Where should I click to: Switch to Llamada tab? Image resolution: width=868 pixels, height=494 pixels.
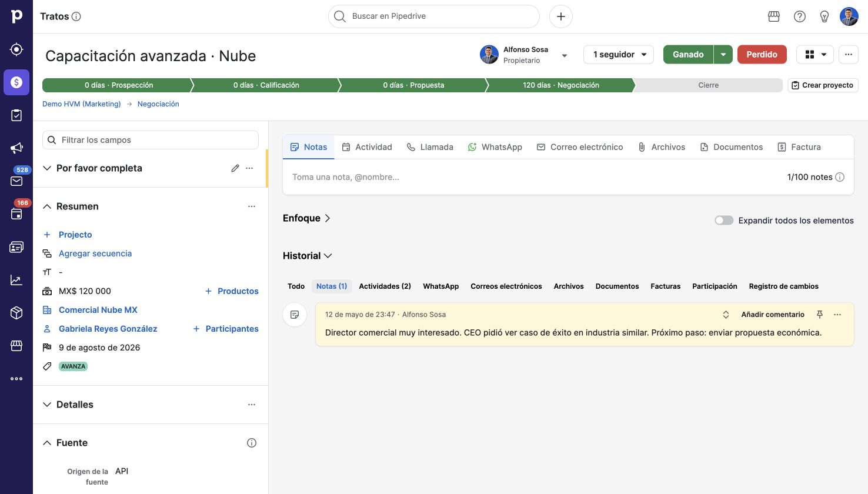(x=430, y=147)
